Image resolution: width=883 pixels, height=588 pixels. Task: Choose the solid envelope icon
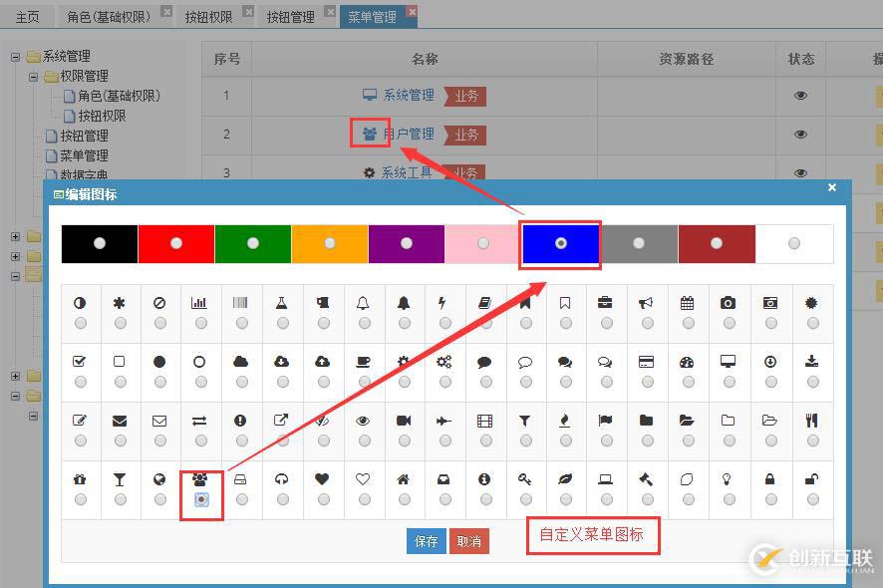point(120,421)
